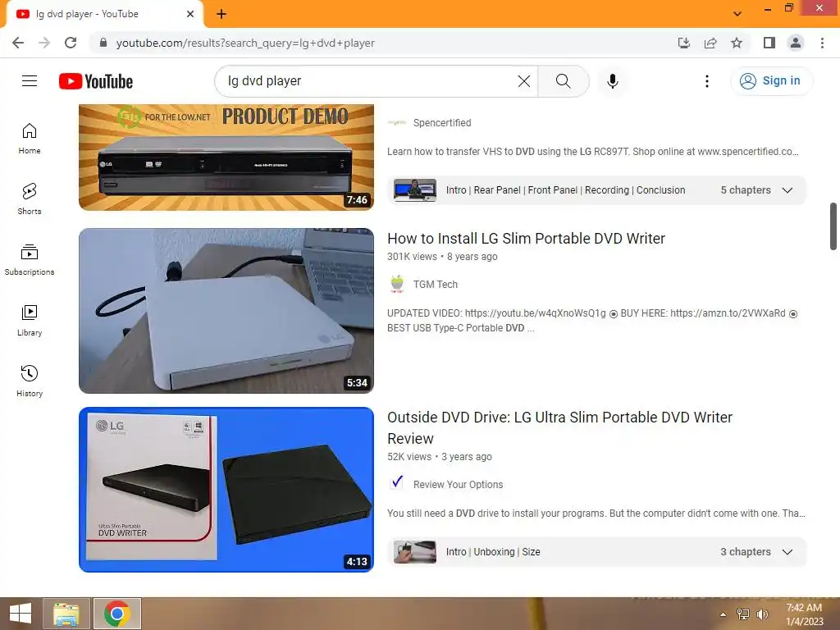Image resolution: width=840 pixels, height=630 pixels.
Task: Select the 'lg dvd player - YouTube' tab
Action: coord(104,14)
